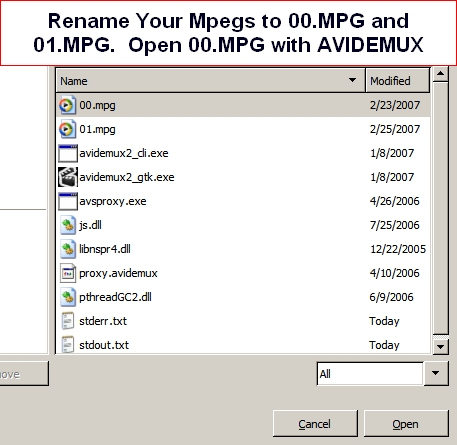Click the 7/25/2006 modified date
The width and height of the screenshot is (457, 445).
395,225
